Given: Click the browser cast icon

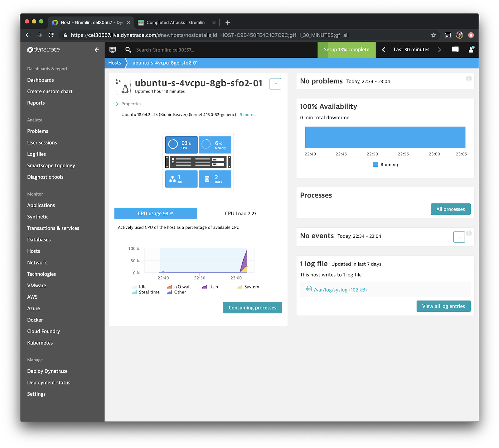Looking at the screenshot, I should pyautogui.click(x=448, y=35).
